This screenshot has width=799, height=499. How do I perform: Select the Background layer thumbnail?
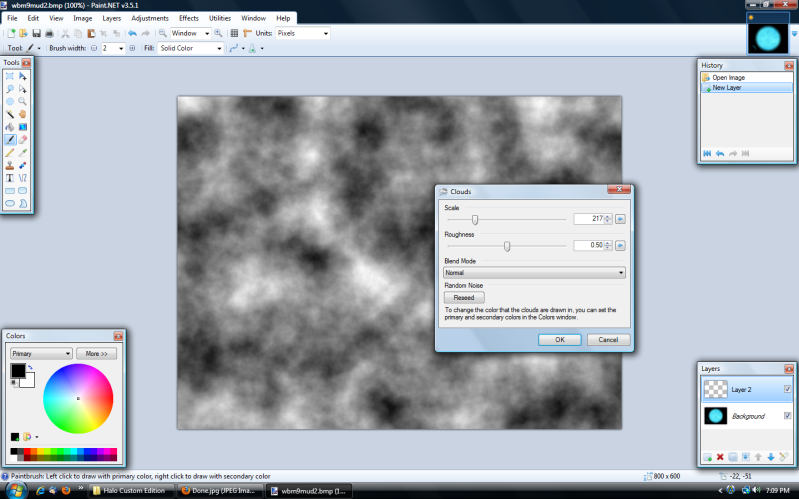(715, 415)
